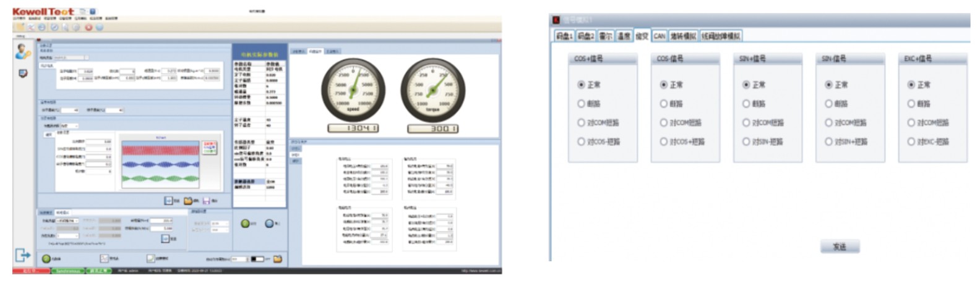Switch to the 温度 tab

[x=624, y=36]
